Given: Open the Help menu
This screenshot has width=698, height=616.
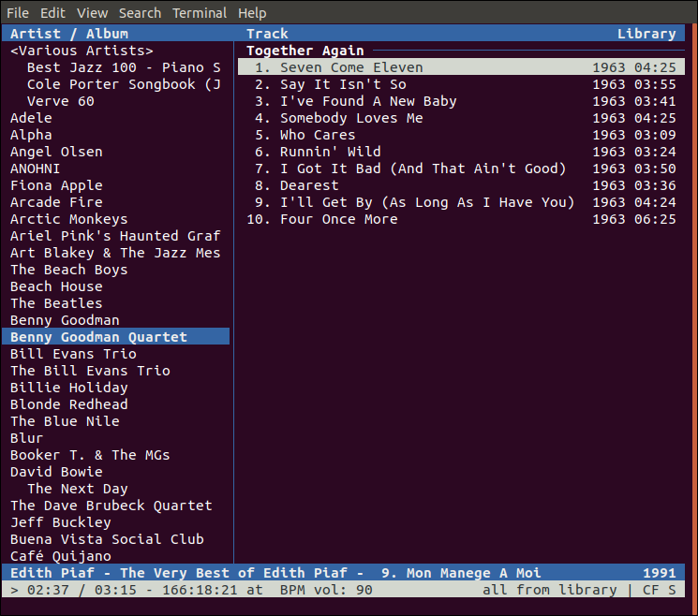Looking at the screenshot, I should coord(252,13).
